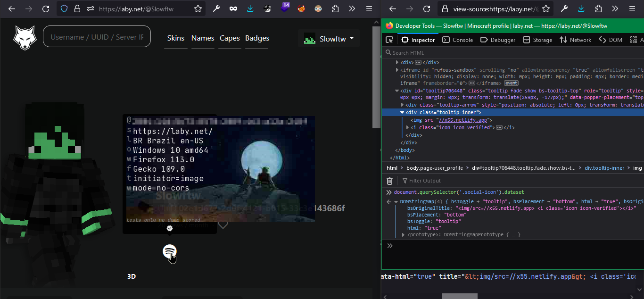Reload the laby.net profile page
Image resolution: width=644 pixels, height=299 pixels.
click(x=46, y=8)
